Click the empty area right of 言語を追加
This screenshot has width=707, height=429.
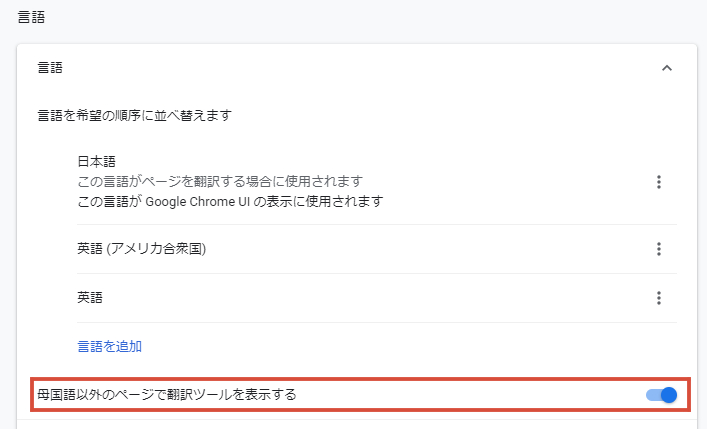[x=406, y=346]
